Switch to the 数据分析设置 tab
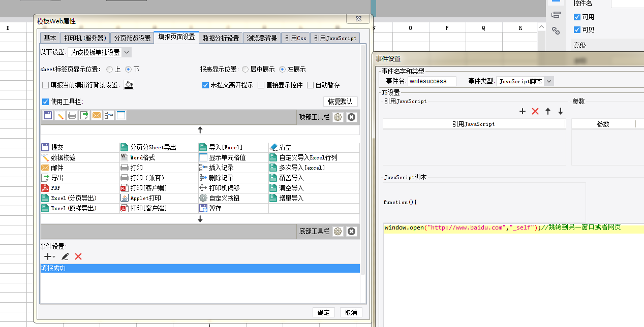 click(221, 38)
